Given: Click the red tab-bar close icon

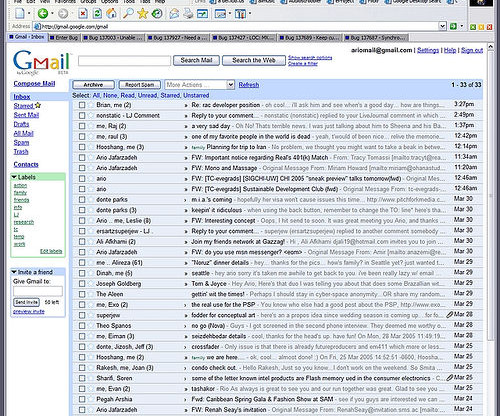Looking at the screenshot, I should (x=489, y=27).
